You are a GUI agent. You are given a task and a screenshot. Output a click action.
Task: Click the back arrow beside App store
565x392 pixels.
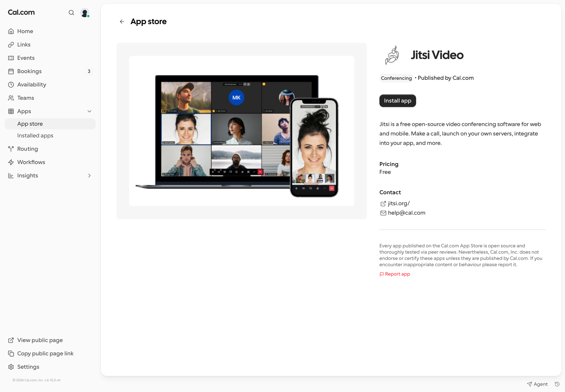tap(122, 22)
